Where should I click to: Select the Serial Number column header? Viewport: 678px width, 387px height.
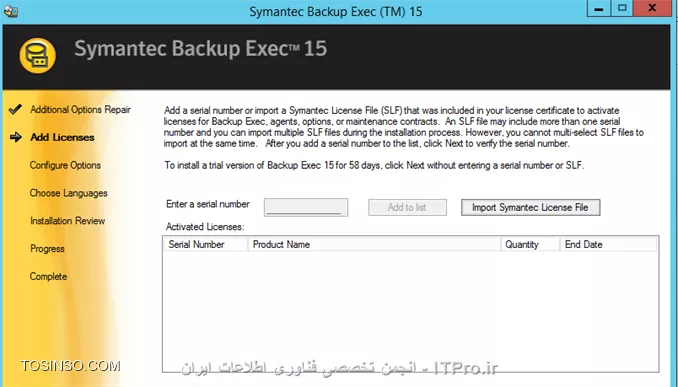point(206,244)
